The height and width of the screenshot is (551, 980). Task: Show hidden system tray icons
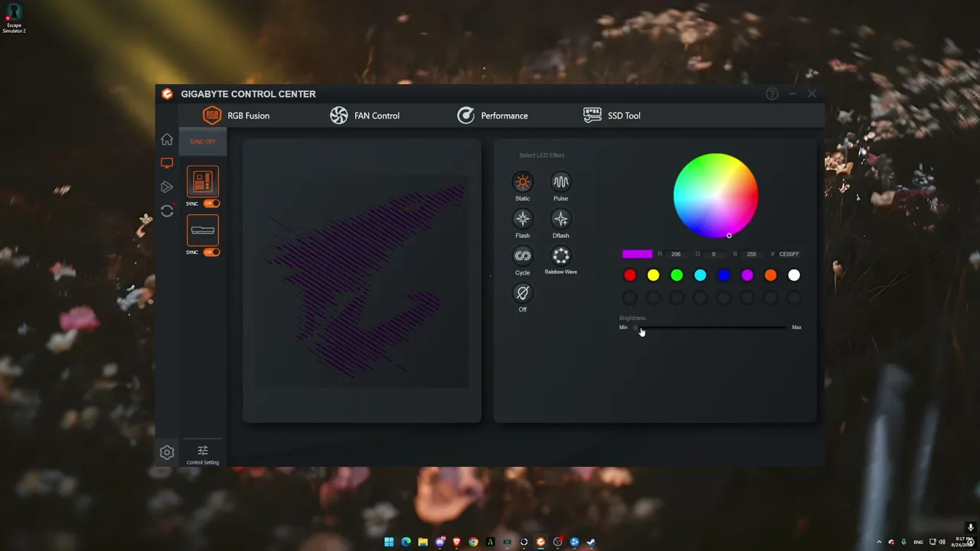879,542
